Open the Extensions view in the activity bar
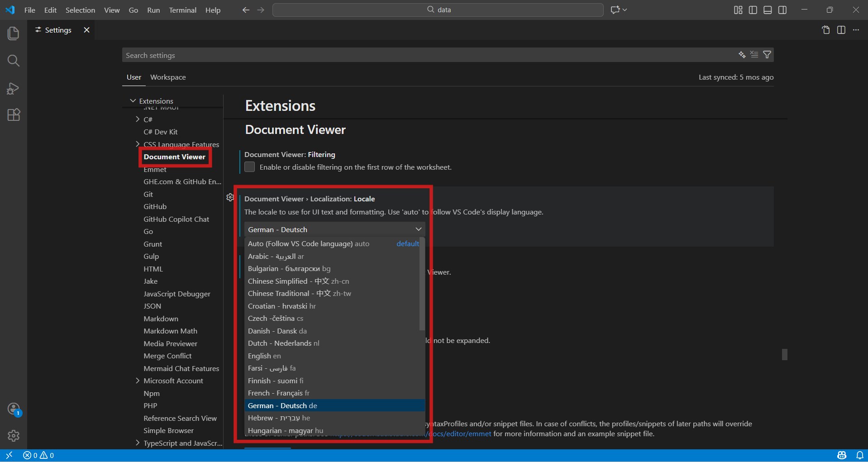The image size is (868, 462). pyautogui.click(x=13, y=115)
